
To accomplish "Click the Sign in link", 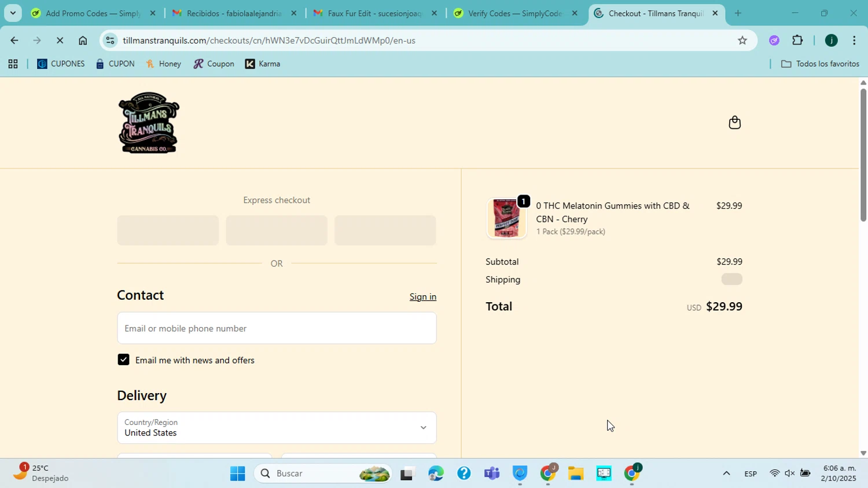I will point(423,297).
